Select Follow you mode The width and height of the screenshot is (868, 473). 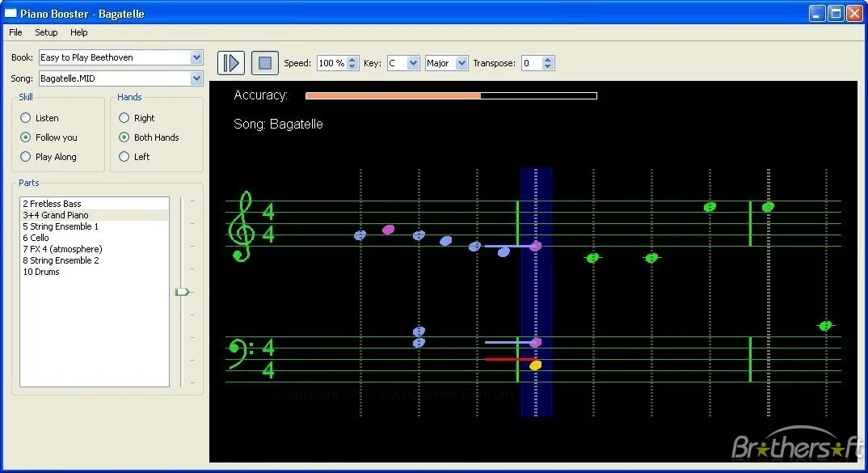tap(25, 137)
